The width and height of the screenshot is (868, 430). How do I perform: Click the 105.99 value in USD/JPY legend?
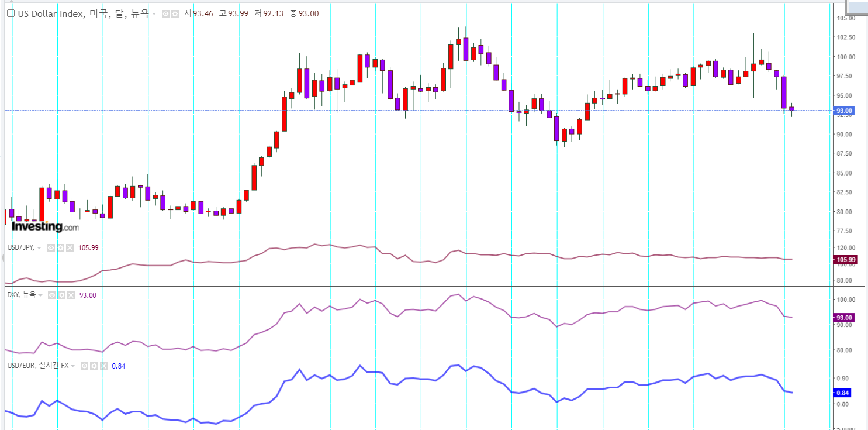[89, 248]
